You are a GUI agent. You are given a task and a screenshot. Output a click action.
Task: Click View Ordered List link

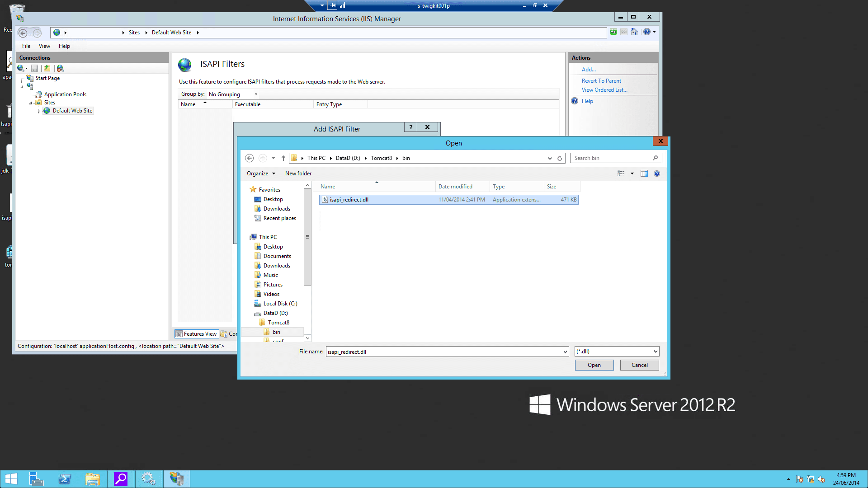604,90
